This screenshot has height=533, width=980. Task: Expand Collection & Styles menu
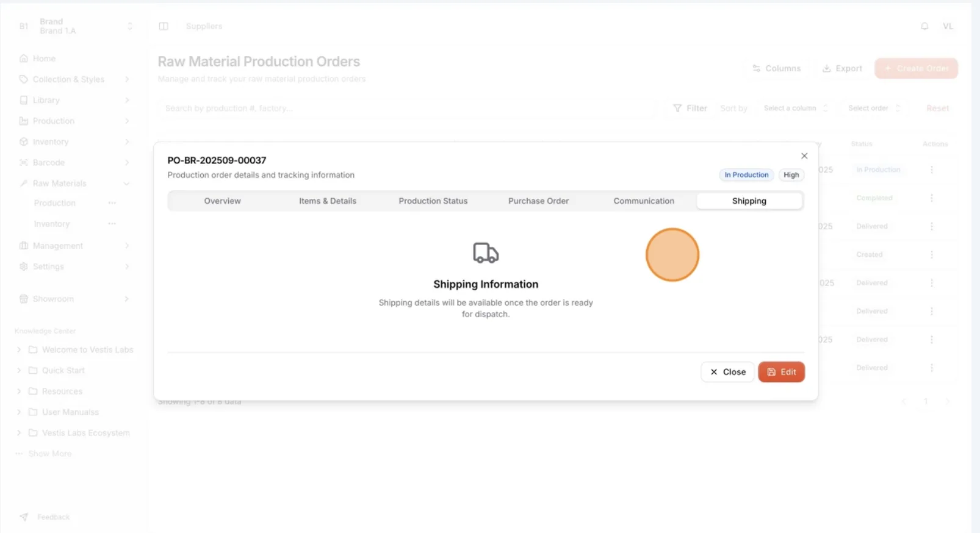(75, 79)
